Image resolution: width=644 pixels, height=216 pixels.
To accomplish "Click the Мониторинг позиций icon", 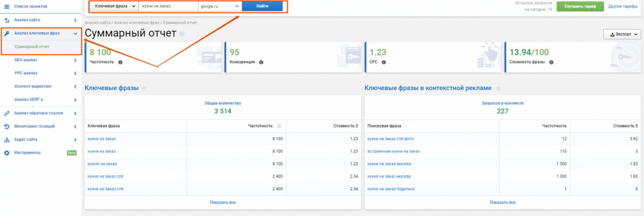I will pos(6,126).
